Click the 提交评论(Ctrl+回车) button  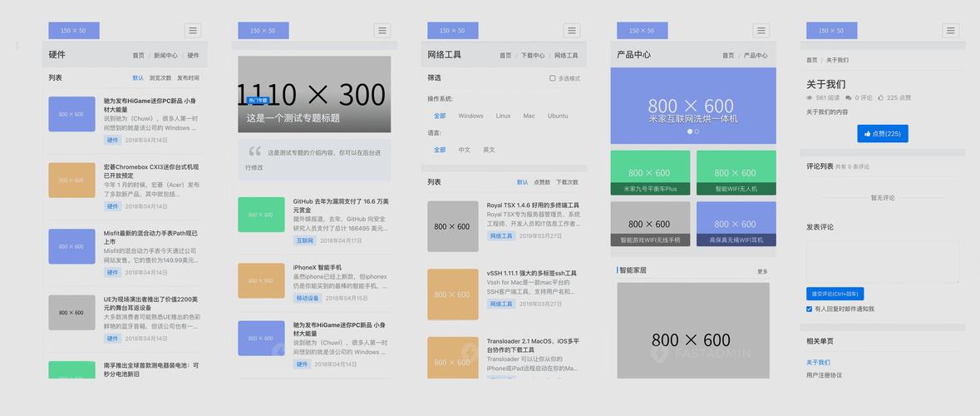835,294
